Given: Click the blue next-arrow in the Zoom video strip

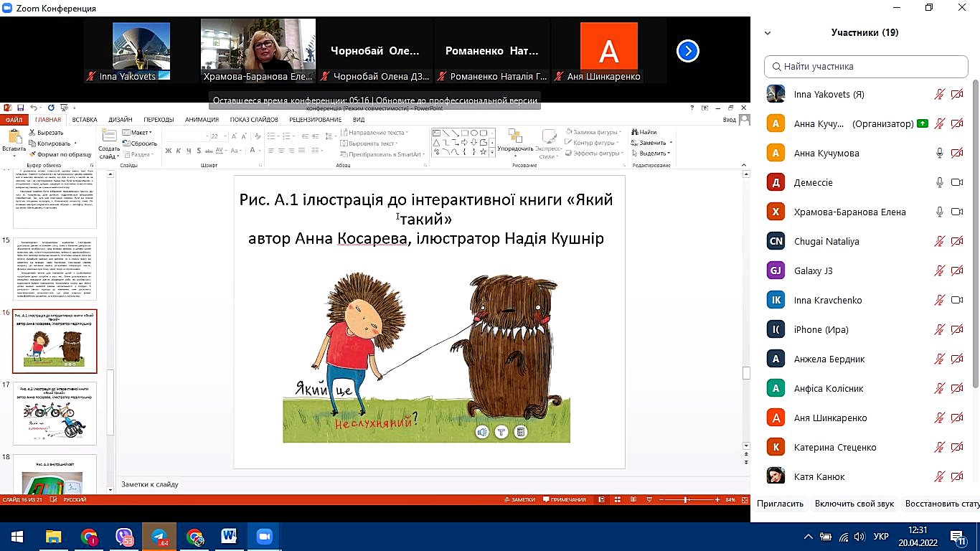Looking at the screenshot, I should (x=687, y=51).
